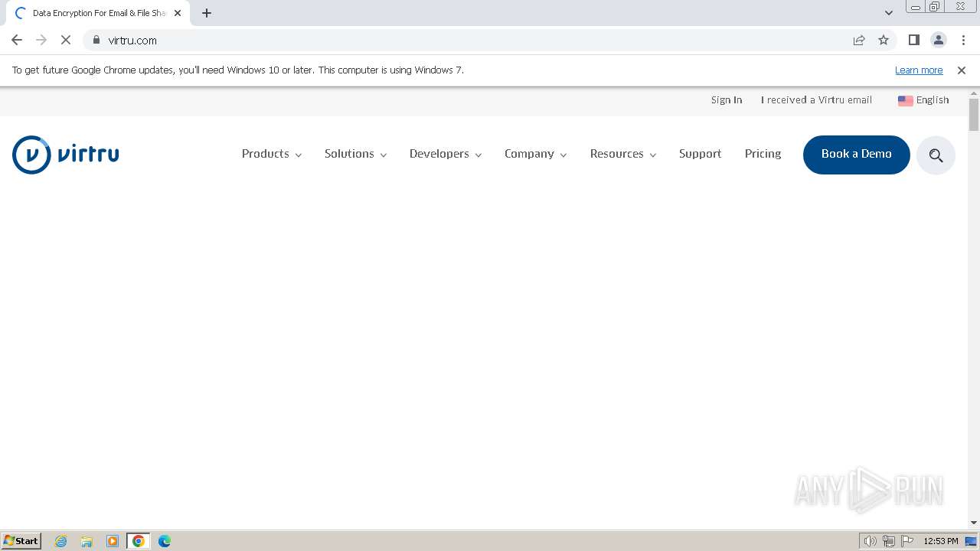Open the Chrome three-dot menu

[963, 40]
